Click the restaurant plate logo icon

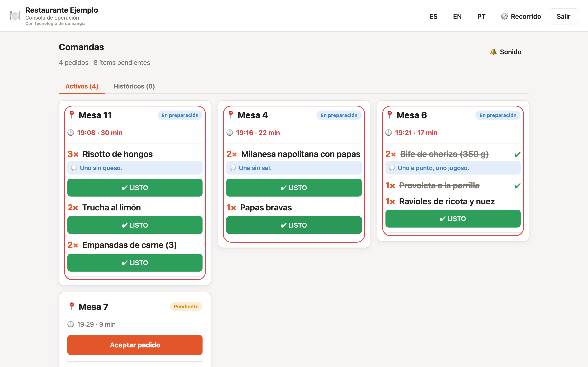click(15, 16)
